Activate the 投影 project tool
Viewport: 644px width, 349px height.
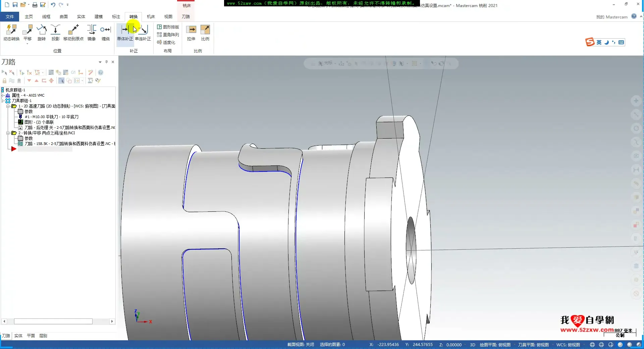pos(55,33)
